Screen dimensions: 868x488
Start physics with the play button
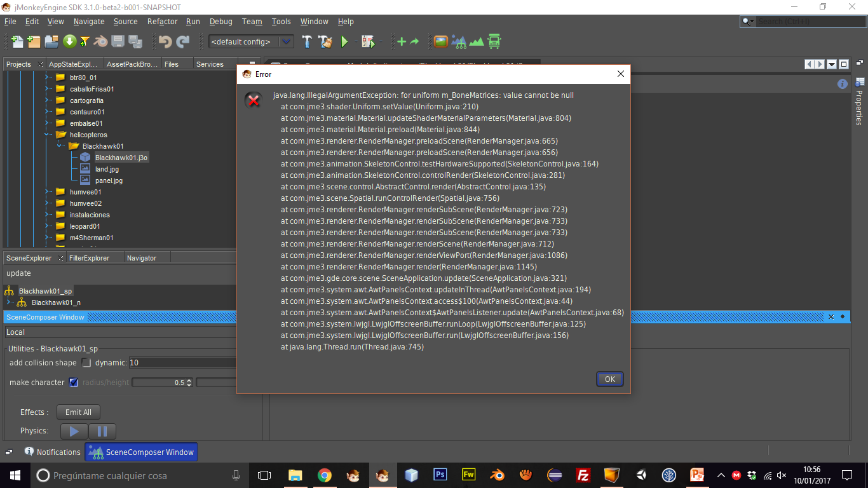tap(74, 431)
